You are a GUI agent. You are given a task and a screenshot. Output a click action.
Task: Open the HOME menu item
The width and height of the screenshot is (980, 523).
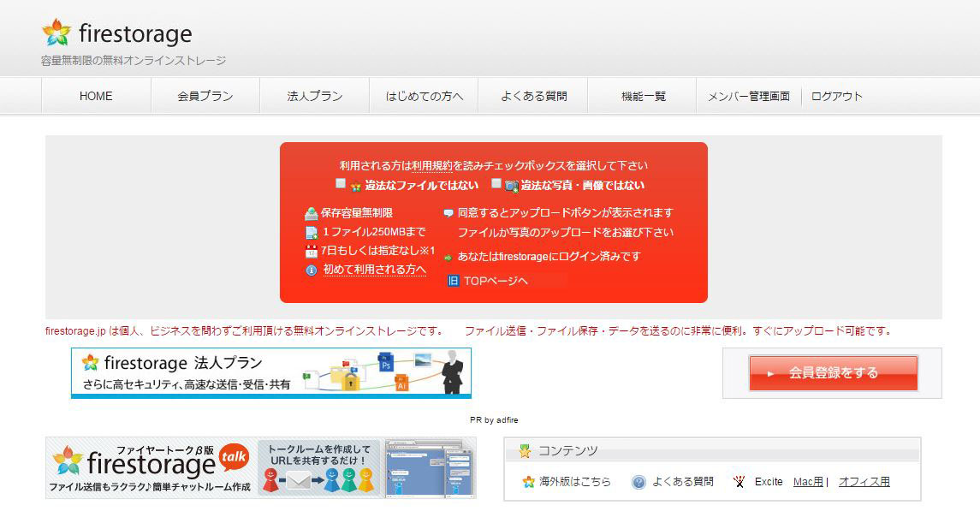coord(96,96)
